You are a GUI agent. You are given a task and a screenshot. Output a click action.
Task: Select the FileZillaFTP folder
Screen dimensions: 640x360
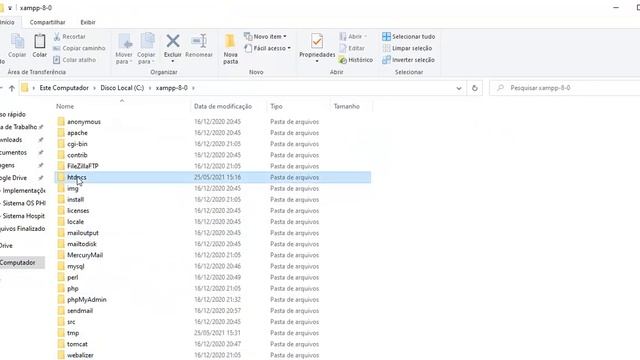pos(213,166)
